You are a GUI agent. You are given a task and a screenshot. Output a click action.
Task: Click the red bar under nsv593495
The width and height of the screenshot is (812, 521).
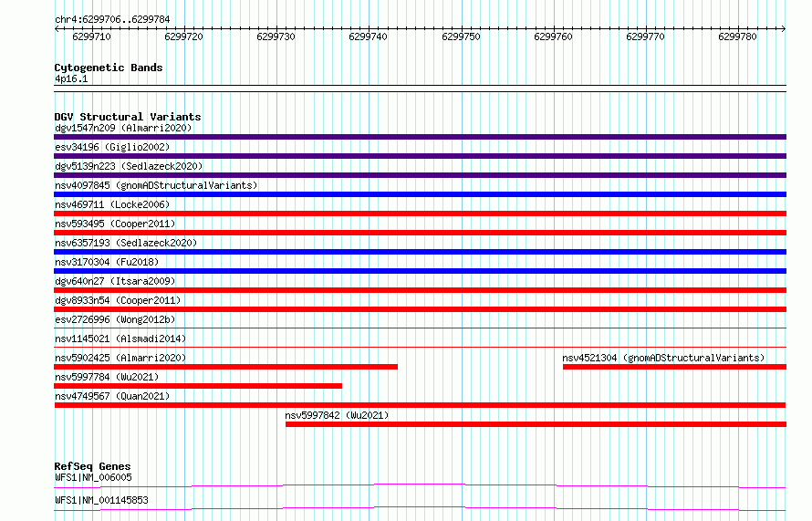[x=420, y=233]
